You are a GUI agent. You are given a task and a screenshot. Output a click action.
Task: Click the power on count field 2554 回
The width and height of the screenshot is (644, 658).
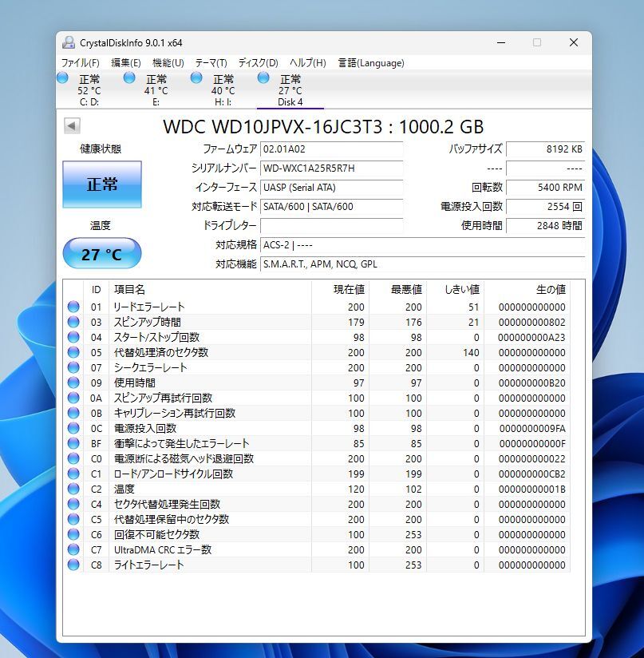click(x=546, y=207)
